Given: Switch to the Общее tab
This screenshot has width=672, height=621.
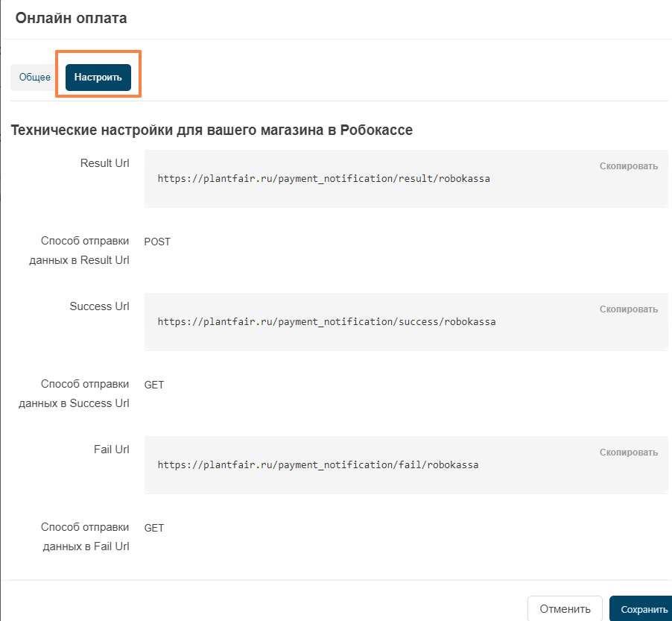Looking at the screenshot, I should 35,78.
